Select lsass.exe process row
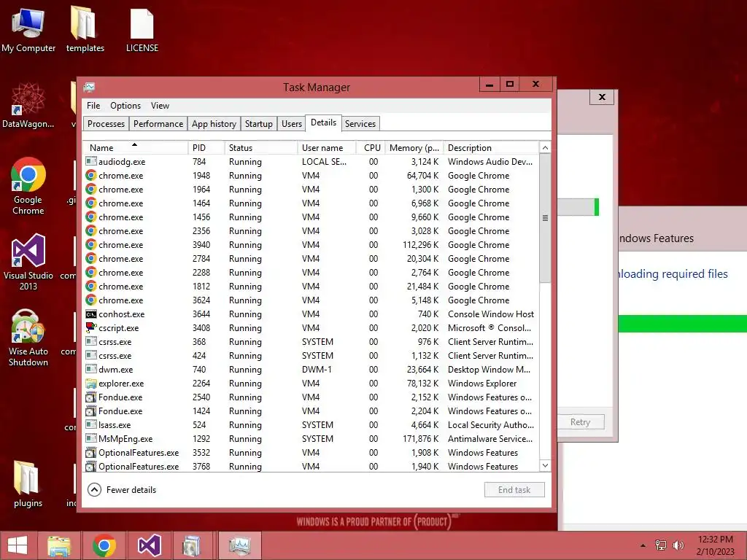747x560 pixels. click(x=311, y=425)
